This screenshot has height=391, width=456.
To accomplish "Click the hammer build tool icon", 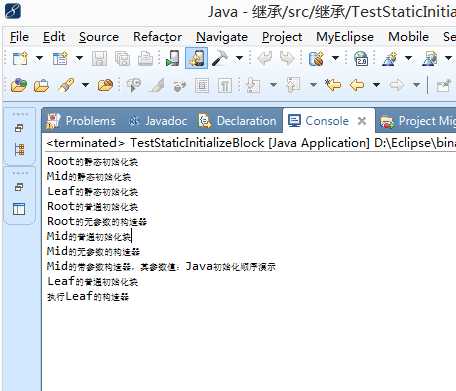I will point(220,59).
